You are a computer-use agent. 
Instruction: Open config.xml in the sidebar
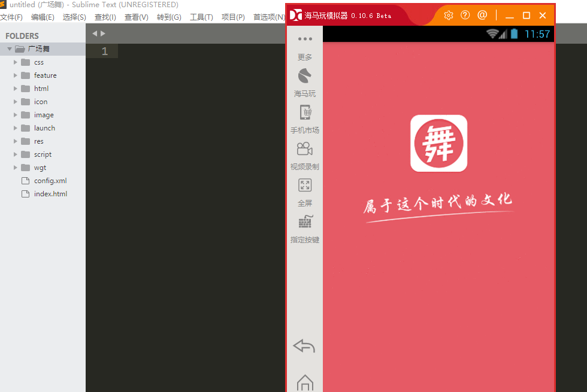pyautogui.click(x=50, y=181)
